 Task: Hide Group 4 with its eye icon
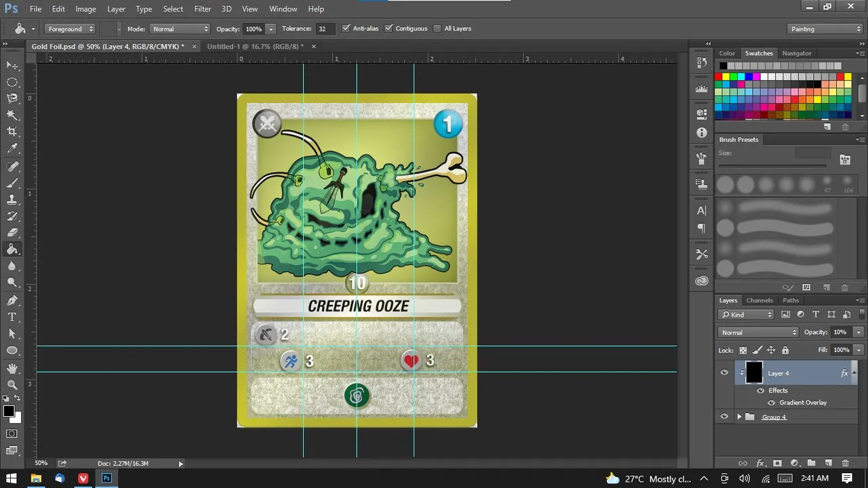(x=724, y=417)
